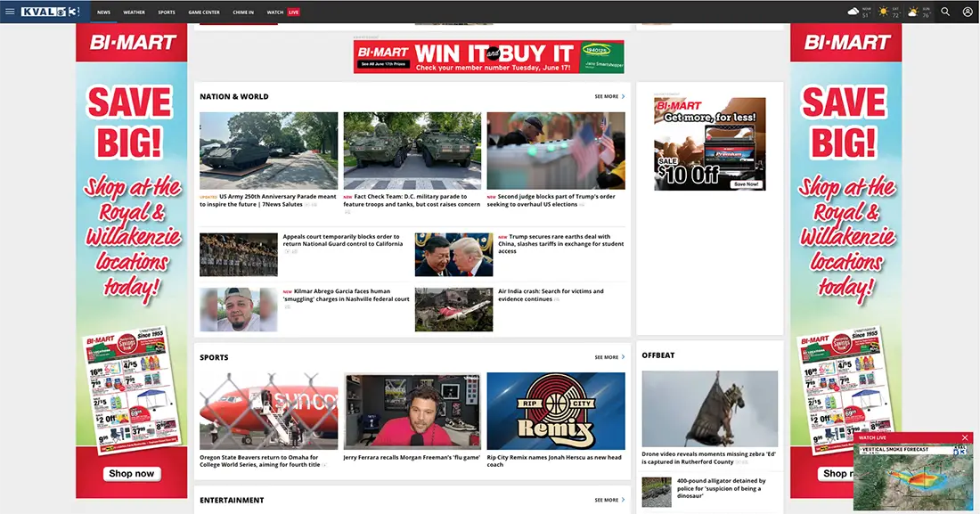Click the Suncountry airplane thumbnail
This screenshot has width=980, height=514.
pos(269,411)
